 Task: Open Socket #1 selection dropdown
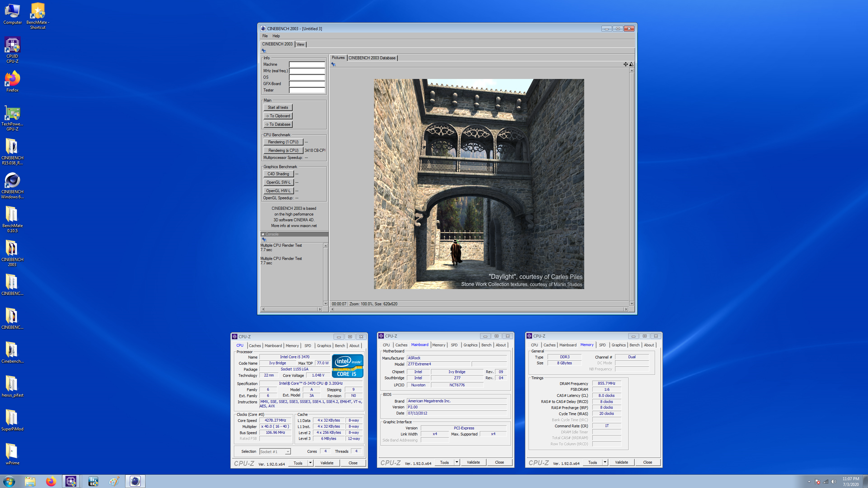[275, 451]
